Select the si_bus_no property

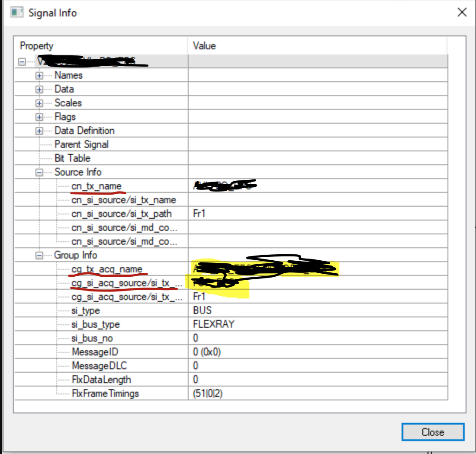[x=92, y=338]
